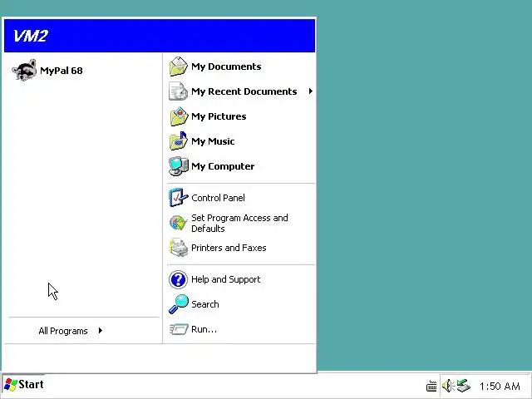
Task: Click the 1:50 AM clock
Action: pos(500,386)
